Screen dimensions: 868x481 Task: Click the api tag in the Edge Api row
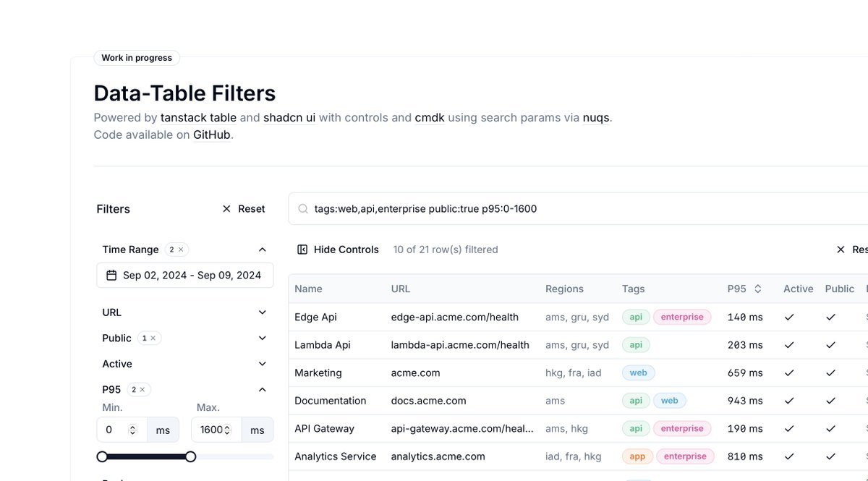coord(636,317)
